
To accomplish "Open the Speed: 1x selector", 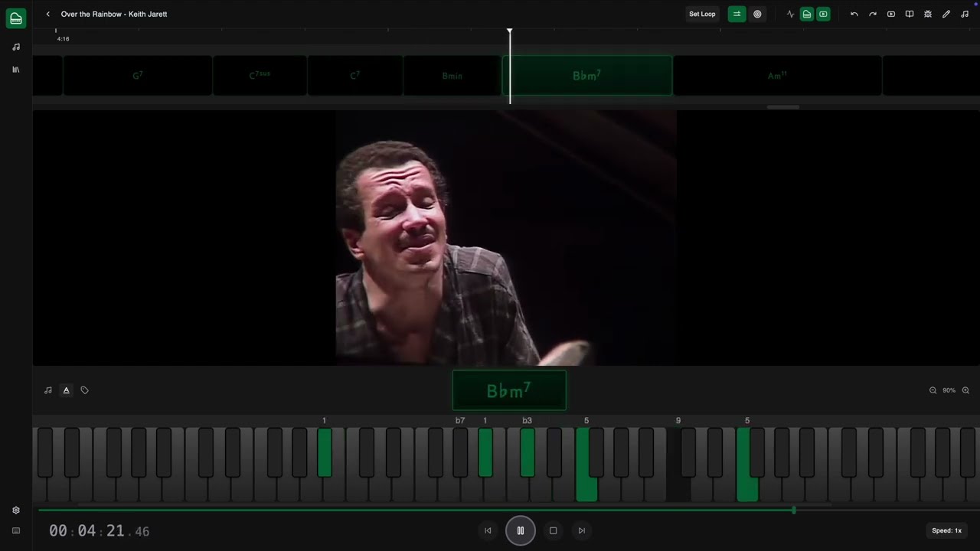I will pos(946,530).
